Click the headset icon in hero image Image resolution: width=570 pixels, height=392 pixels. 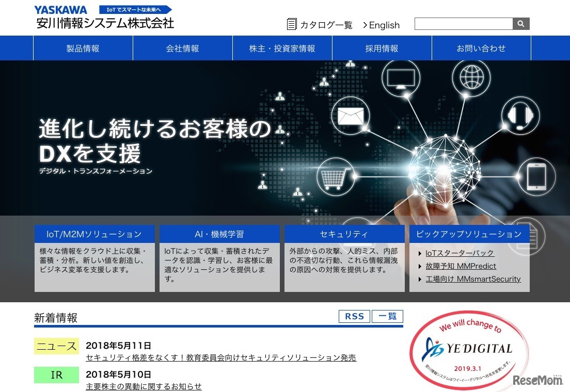520,116
